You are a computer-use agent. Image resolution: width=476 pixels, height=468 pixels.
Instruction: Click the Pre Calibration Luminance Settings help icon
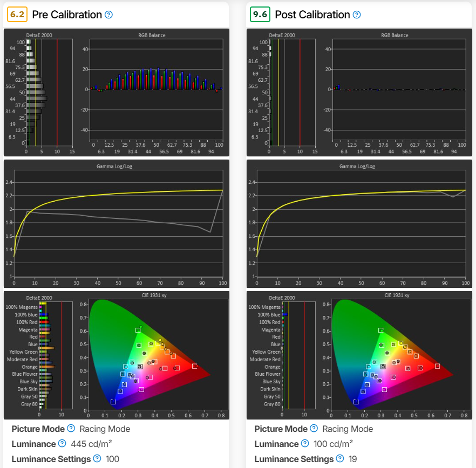point(97,458)
